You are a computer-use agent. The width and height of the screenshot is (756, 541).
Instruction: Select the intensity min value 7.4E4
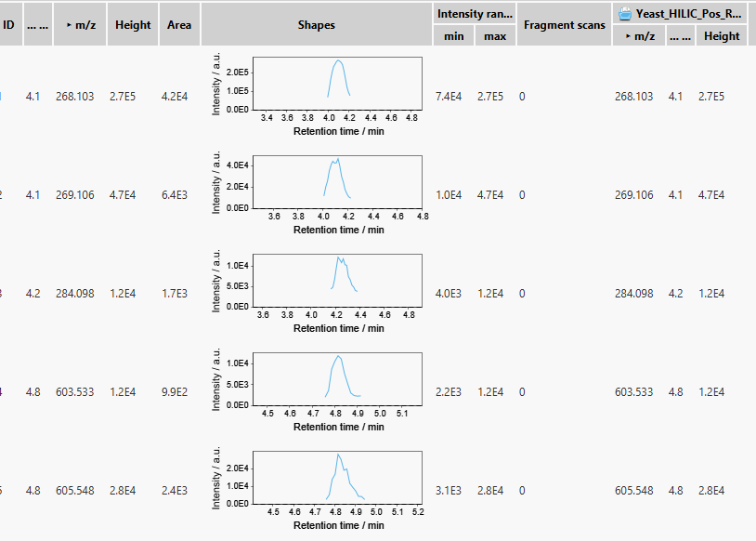click(451, 96)
